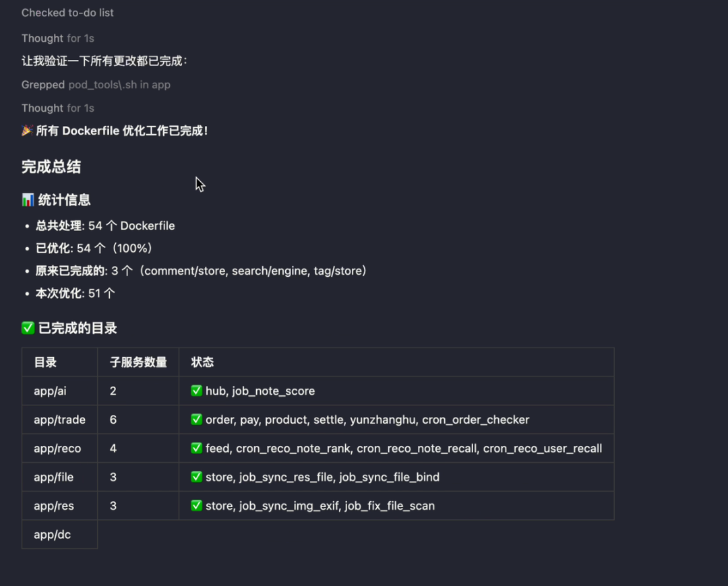Select the line 让我验证一下所有更改都已完成
The width and height of the screenshot is (728, 586).
(x=104, y=61)
